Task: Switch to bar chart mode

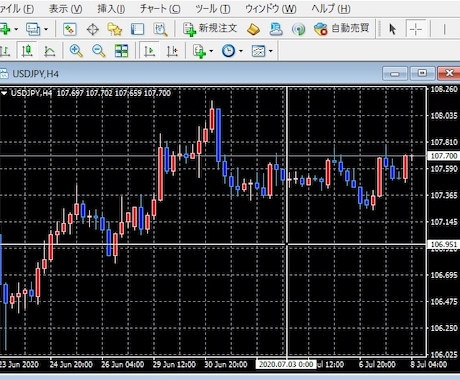Action: click(x=5, y=51)
